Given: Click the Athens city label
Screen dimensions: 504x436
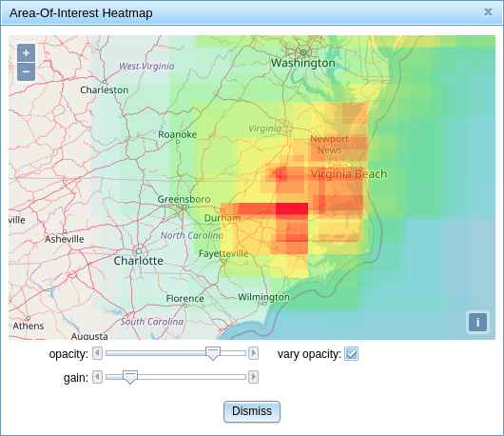Looking at the screenshot, I should point(29,326).
